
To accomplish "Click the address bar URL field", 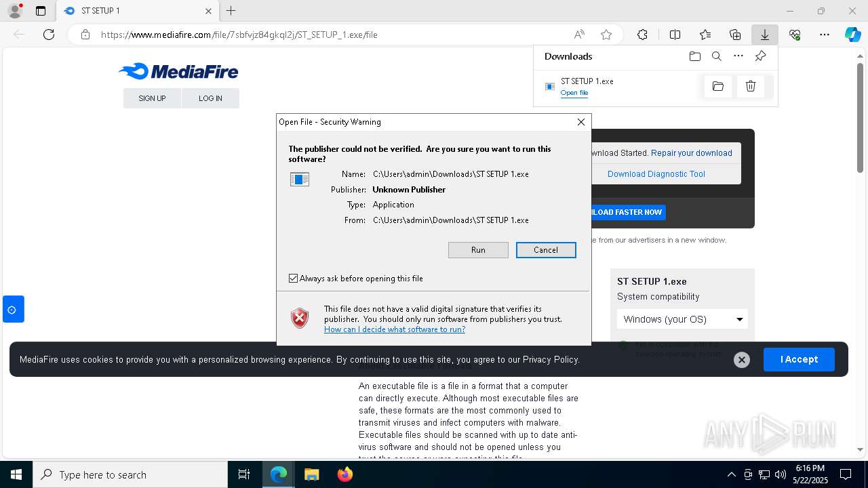I will pos(332,35).
